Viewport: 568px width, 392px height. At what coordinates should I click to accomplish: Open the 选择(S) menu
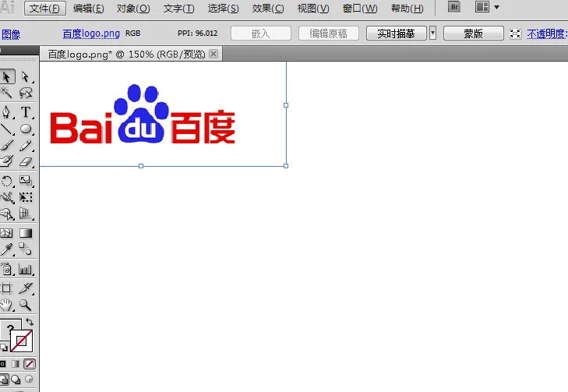(223, 9)
